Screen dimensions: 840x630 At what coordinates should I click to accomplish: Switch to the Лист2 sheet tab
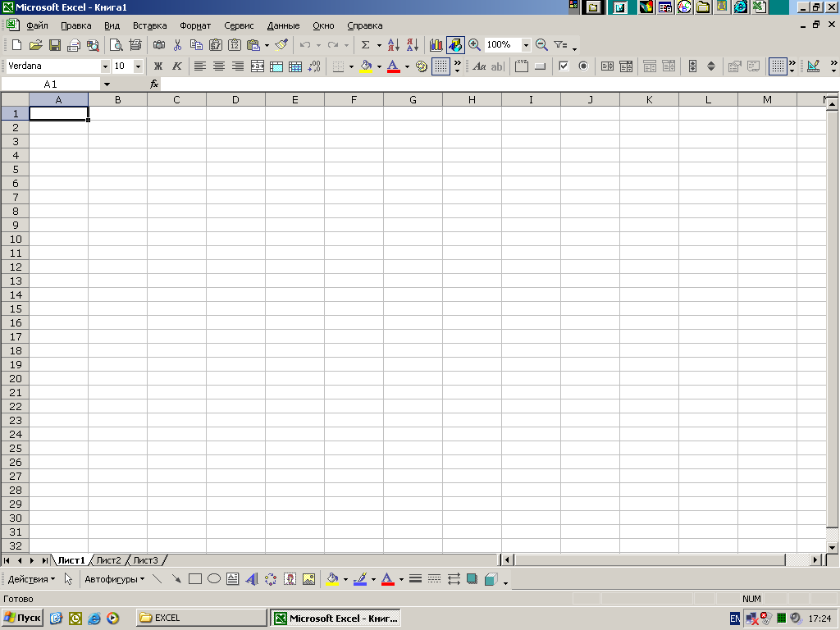coord(109,560)
